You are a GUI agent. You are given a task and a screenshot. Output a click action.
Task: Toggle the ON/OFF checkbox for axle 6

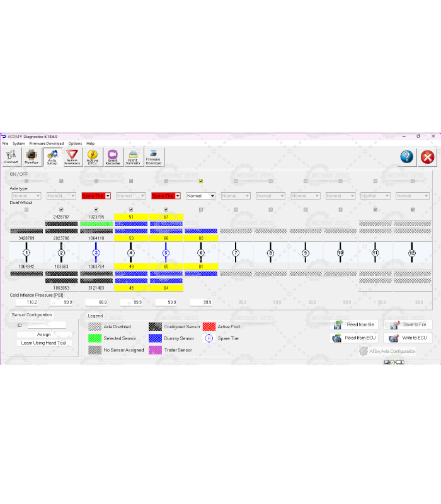201,181
